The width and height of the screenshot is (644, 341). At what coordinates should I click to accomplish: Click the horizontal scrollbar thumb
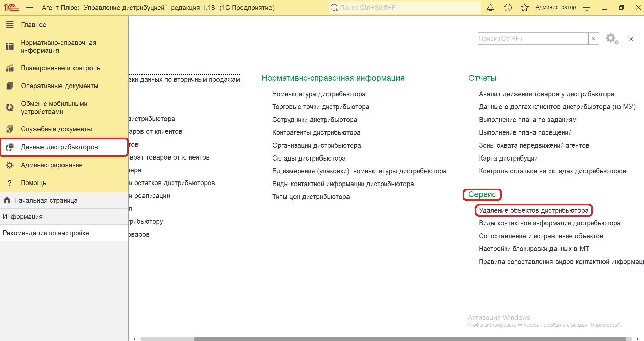pyautogui.click(x=410, y=339)
